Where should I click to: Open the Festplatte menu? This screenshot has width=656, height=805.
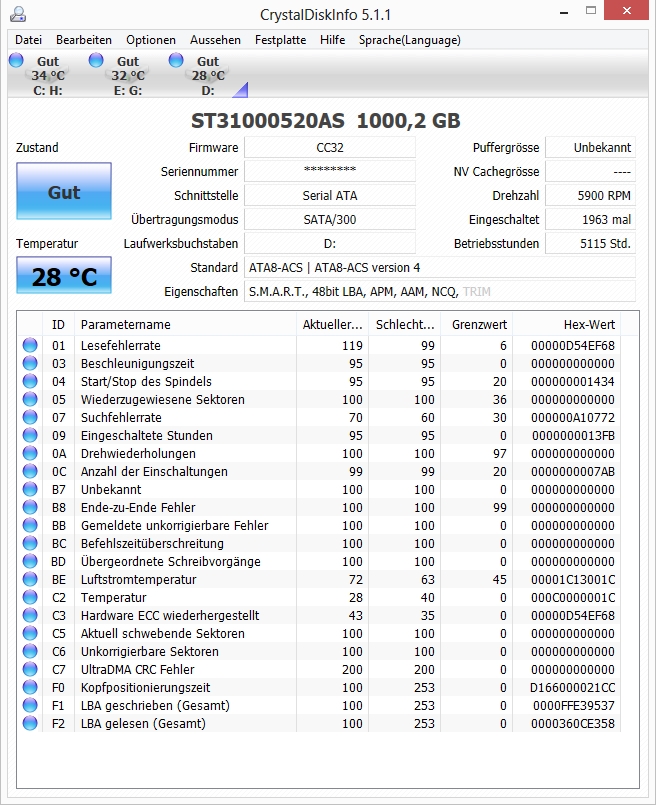tap(280, 40)
